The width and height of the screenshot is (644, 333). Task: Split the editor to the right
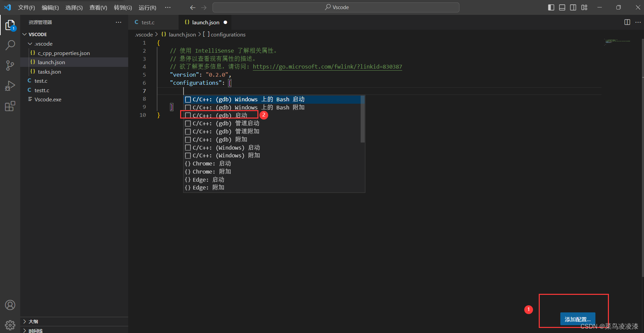(x=627, y=22)
